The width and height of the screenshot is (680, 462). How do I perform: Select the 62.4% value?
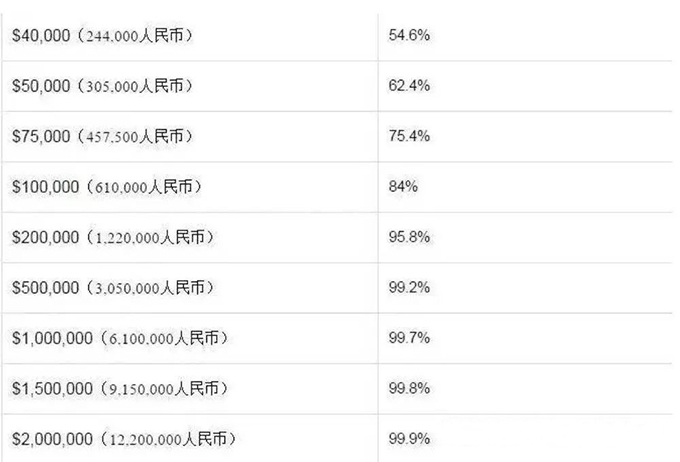409,85
